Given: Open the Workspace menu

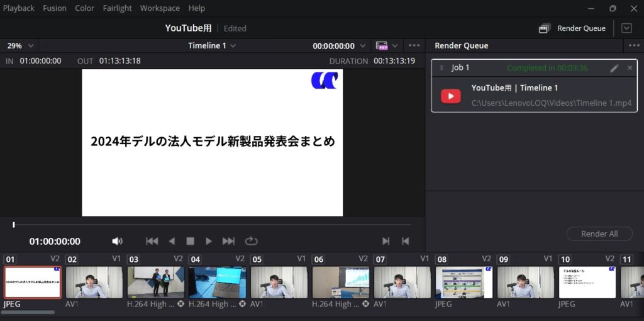Looking at the screenshot, I should 160,8.
